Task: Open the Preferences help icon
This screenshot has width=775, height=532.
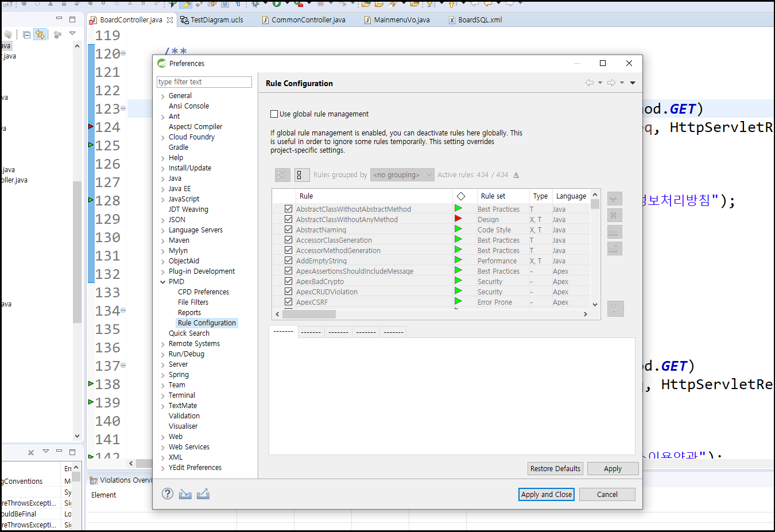Action: pos(168,494)
